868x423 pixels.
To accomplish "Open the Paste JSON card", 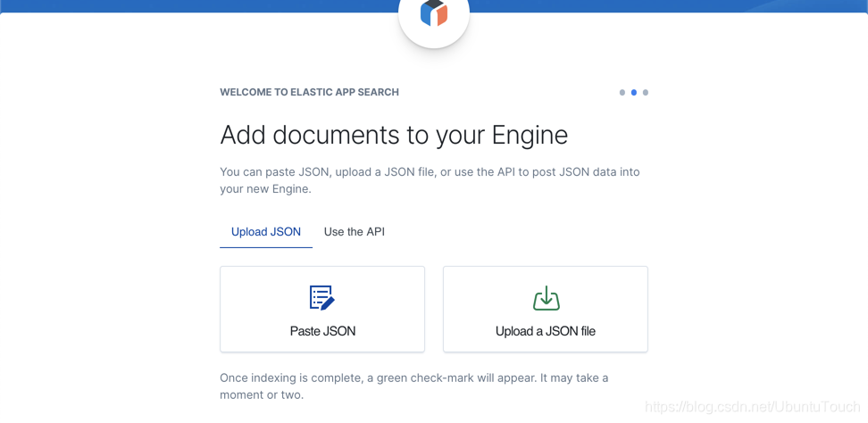I will (x=322, y=309).
